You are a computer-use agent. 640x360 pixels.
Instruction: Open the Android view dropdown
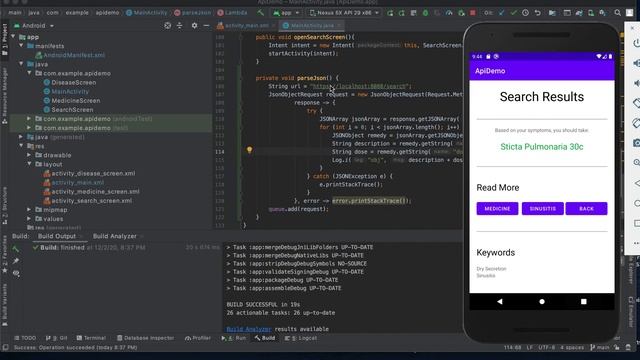[34, 25]
